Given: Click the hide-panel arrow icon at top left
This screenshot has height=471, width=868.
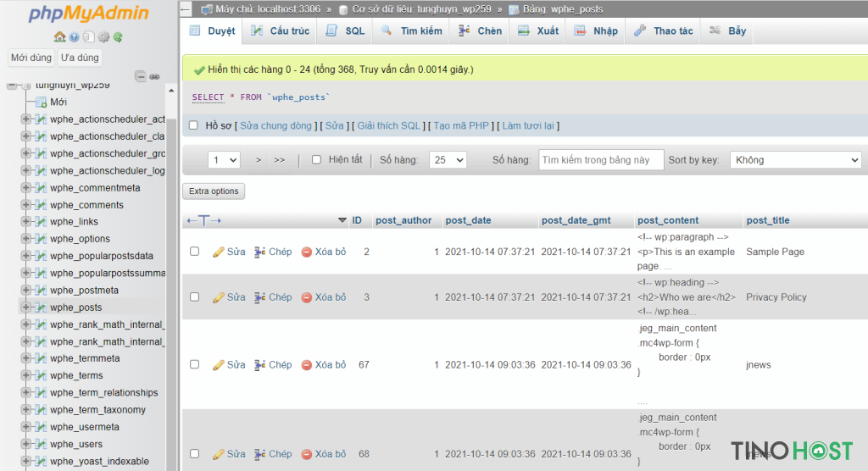Looking at the screenshot, I should (x=186, y=8).
